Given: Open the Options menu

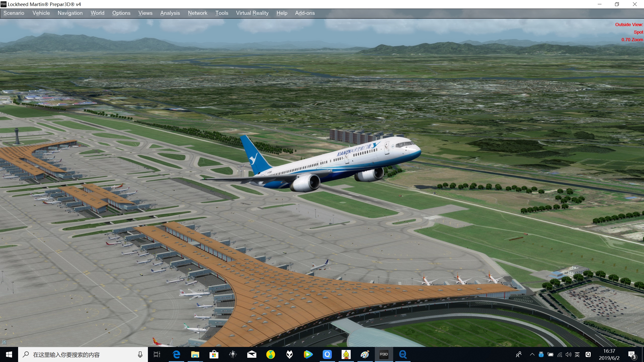Looking at the screenshot, I should (121, 13).
